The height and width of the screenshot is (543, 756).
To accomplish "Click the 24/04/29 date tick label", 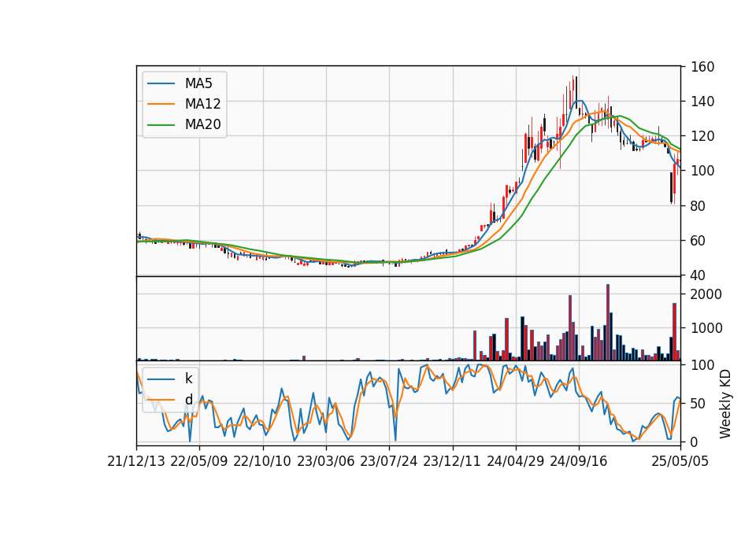I will (515, 461).
